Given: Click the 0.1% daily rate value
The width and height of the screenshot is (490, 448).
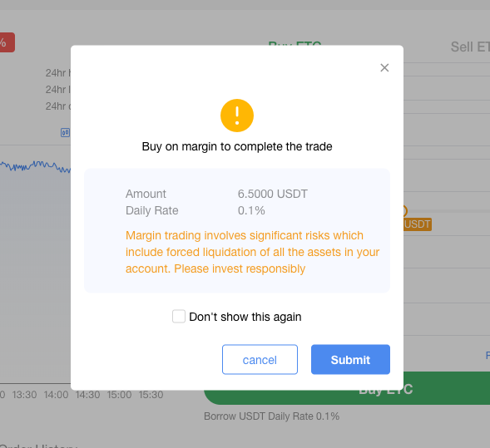Looking at the screenshot, I should pyautogui.click(x=251, y=210).
